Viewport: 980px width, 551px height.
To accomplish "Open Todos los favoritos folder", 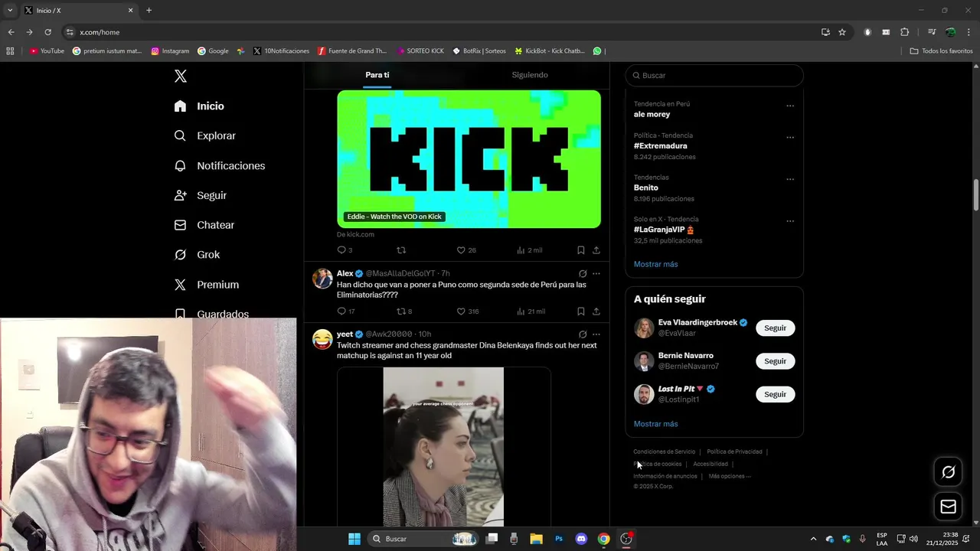I will tap(941, 51).
